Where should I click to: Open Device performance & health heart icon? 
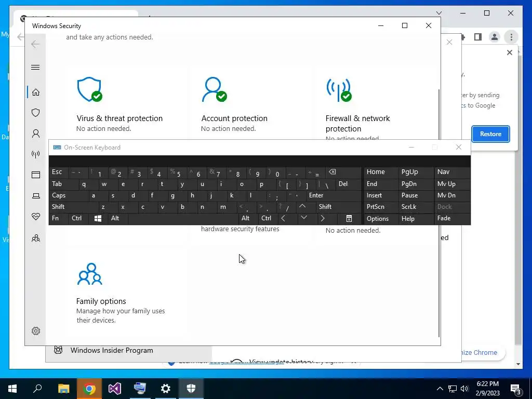(x=36, y=217)
